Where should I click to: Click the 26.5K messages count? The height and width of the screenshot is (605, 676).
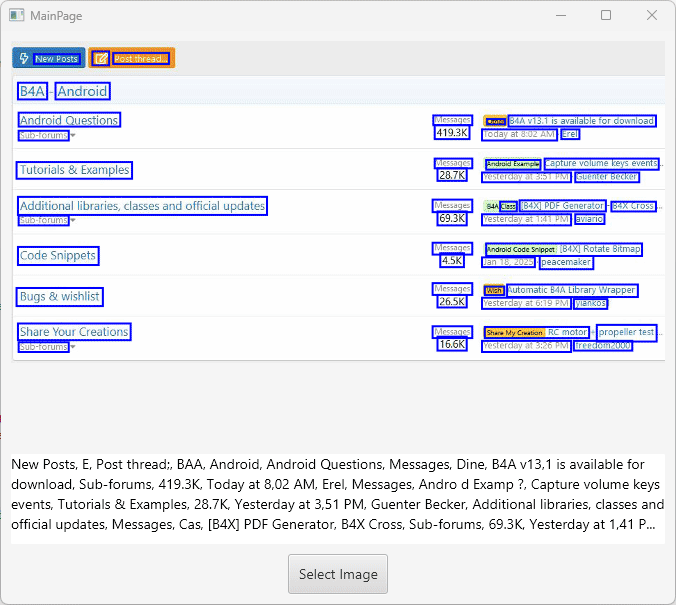pos(452,301)
